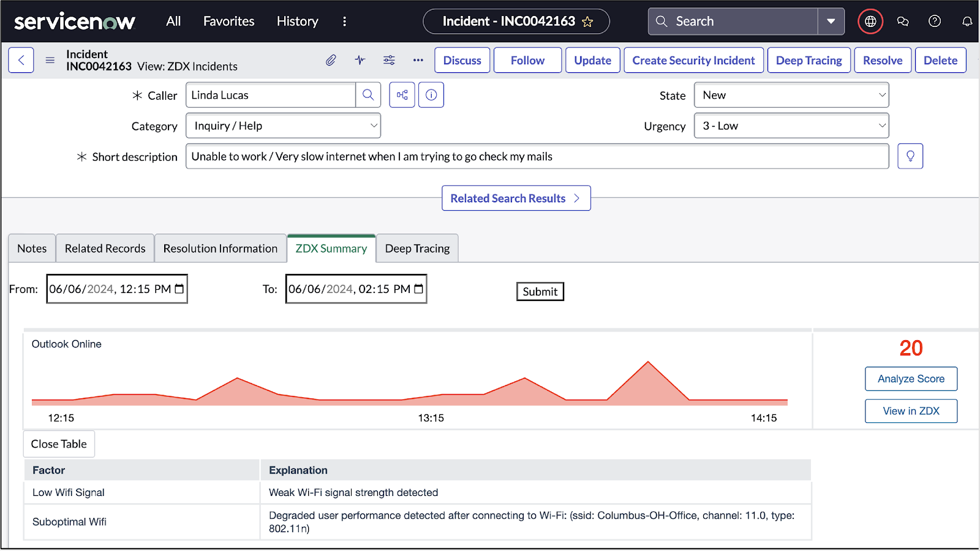The height and width of the screenshot is (551, 980).
Task: Open the chat conversations icon
Action: pos(903,21)
